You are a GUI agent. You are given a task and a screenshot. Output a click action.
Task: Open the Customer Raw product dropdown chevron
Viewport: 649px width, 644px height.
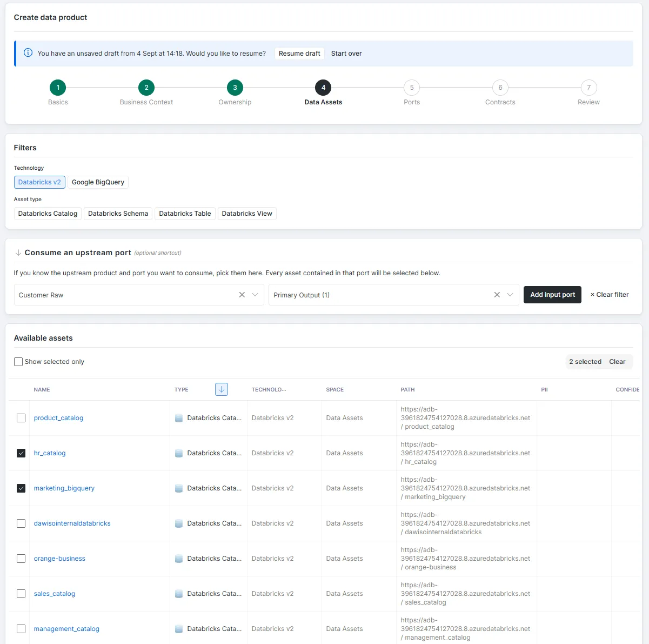tap(255, 295)
